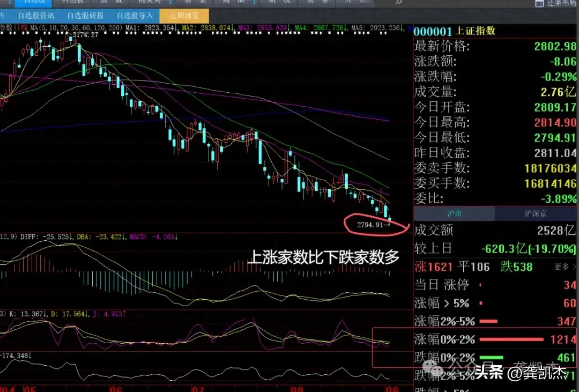The image size is (579, 392).
Task: Open the 自选股导入 tab
Action: [x=135, y=16]
